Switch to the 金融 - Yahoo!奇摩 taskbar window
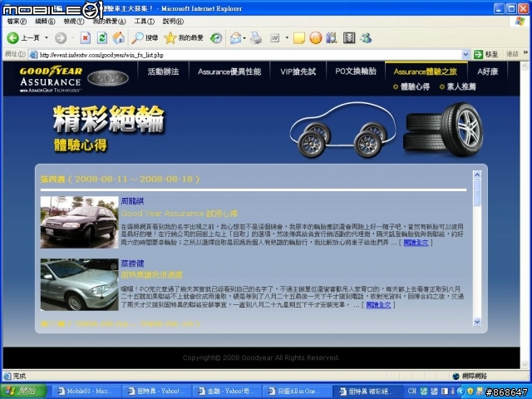532x399 pixels. point(226,392)
